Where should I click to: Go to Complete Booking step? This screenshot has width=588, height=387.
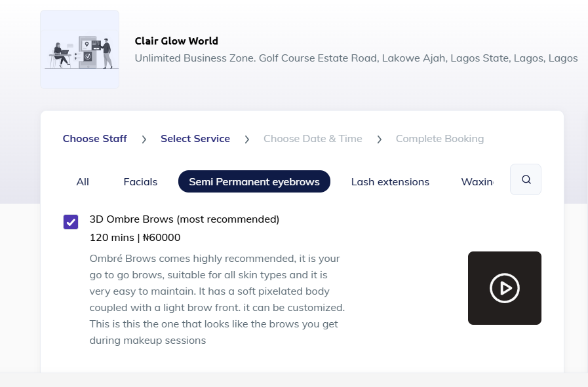click(440, 139)
